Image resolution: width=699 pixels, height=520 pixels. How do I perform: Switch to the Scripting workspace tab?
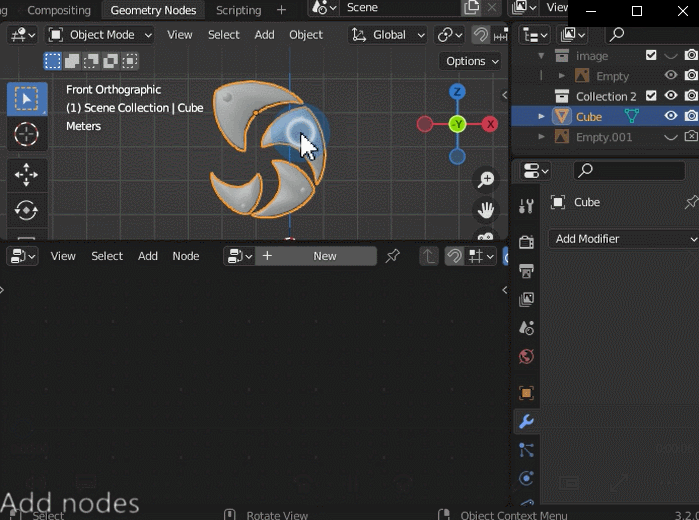tap(238, 10)
